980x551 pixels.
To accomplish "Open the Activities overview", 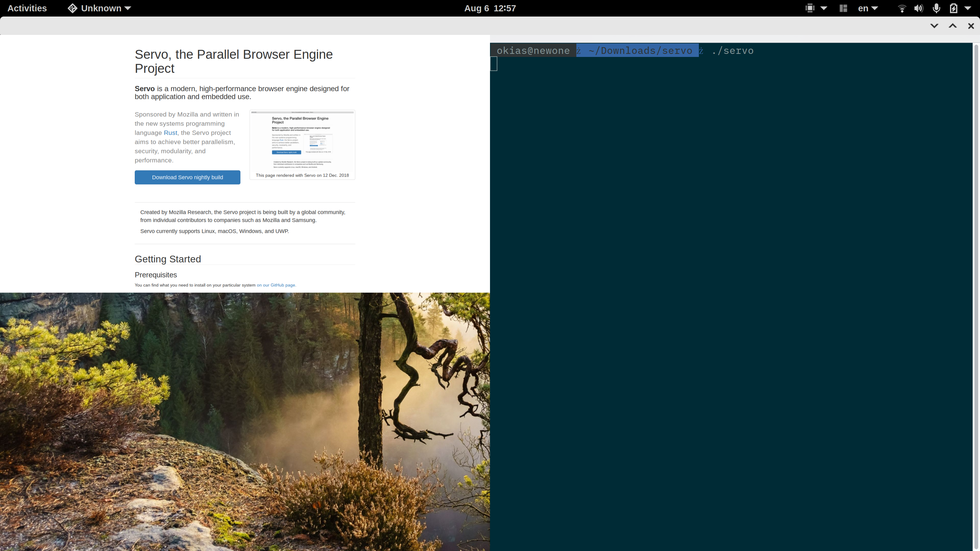I will click(x=27, y=8).
